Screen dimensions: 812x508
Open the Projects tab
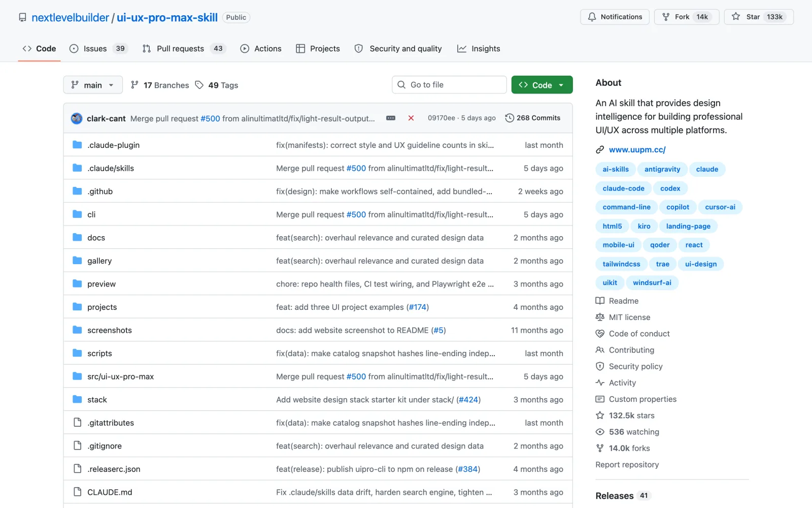[318, 49]
